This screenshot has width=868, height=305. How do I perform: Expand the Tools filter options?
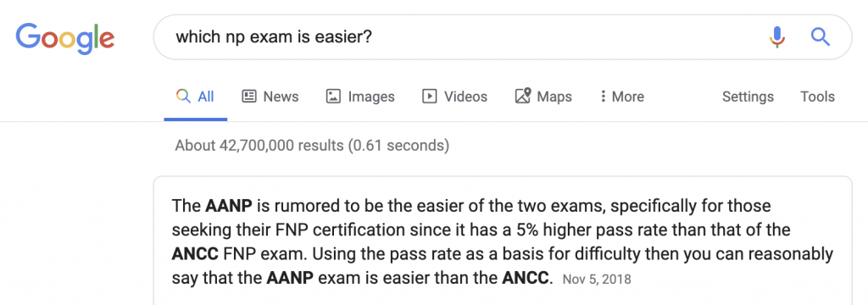(817, 97)
